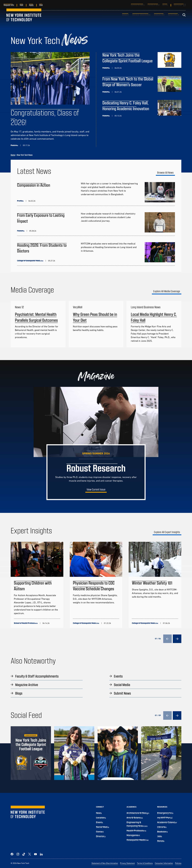
Task: Open the Research navigation item
Action: tap(173, 15)
